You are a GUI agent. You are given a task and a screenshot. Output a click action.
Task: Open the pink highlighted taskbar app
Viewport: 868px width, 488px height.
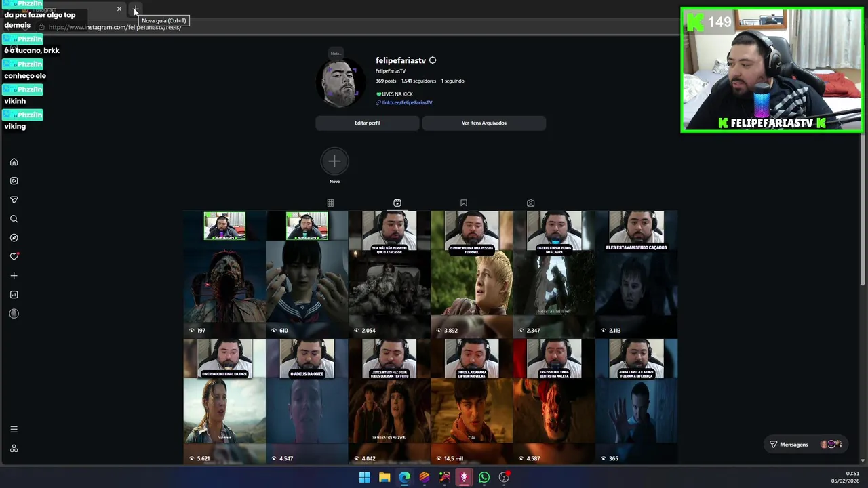(x=464, y=477)
